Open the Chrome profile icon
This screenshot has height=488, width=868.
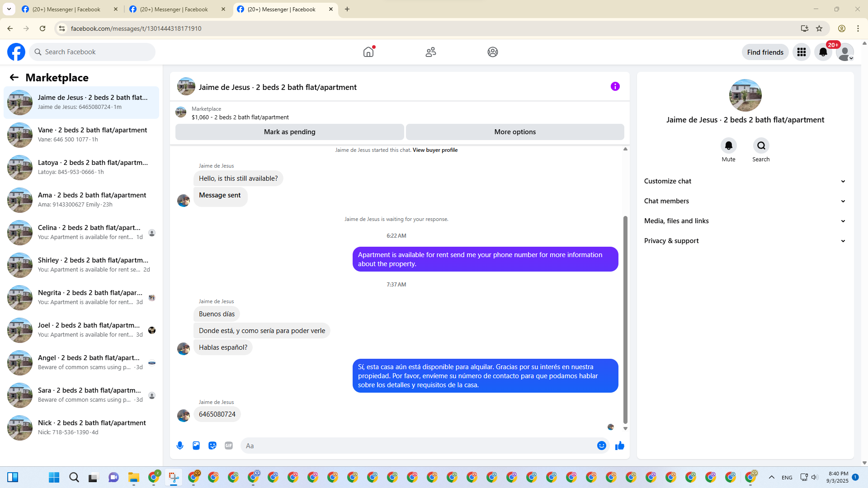[x=842, y=28]
